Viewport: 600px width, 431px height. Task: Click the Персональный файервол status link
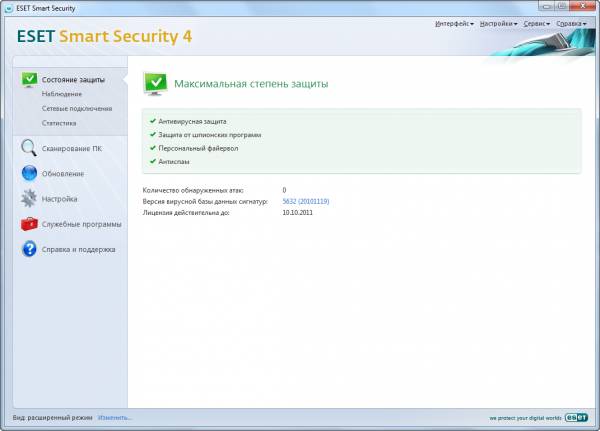[198, 148]
